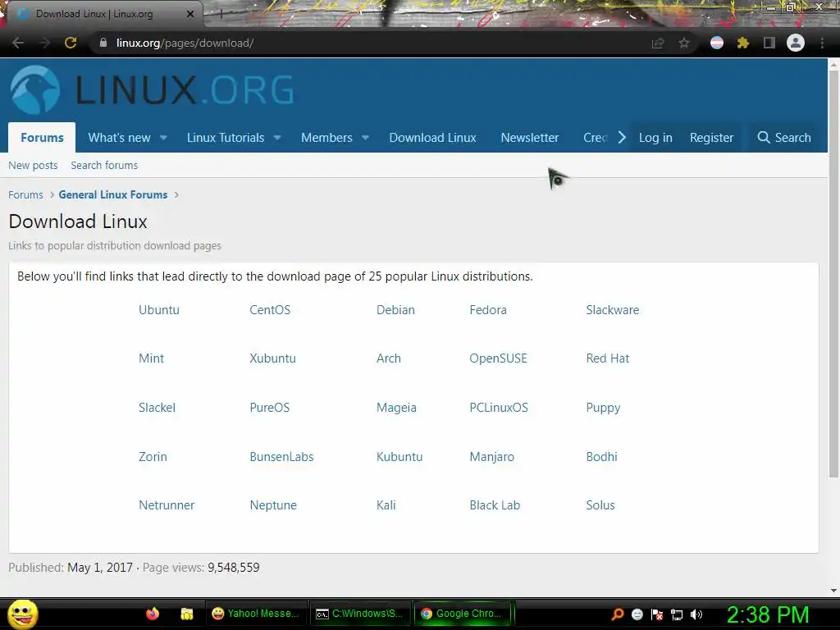Click the Linux.org penguin logo
The image size is (840, 630).
[35, 89]
